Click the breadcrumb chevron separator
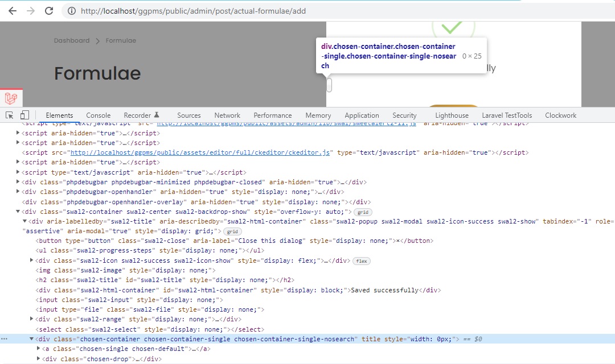 (x=98, y=41)
